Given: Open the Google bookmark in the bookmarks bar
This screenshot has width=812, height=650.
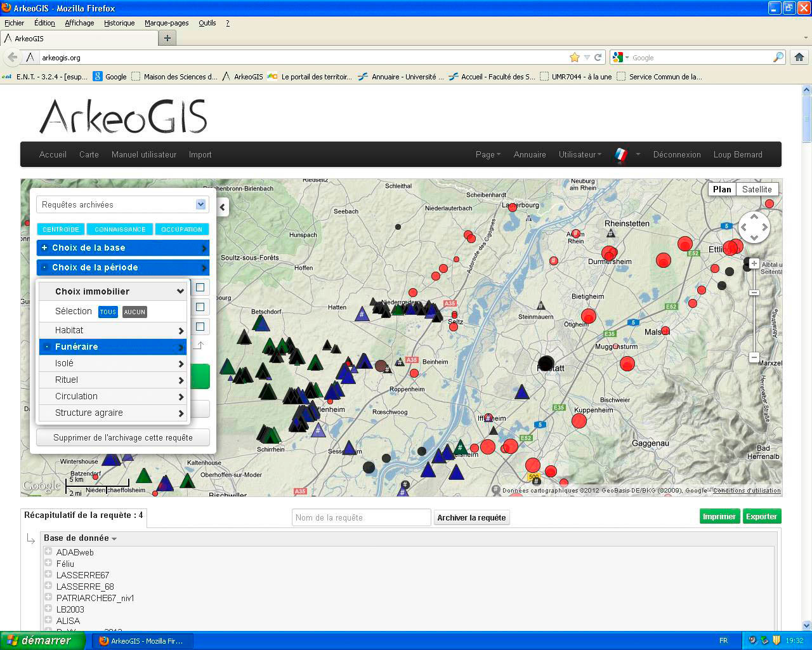Looking at the screenshot, I should (110, 76).
